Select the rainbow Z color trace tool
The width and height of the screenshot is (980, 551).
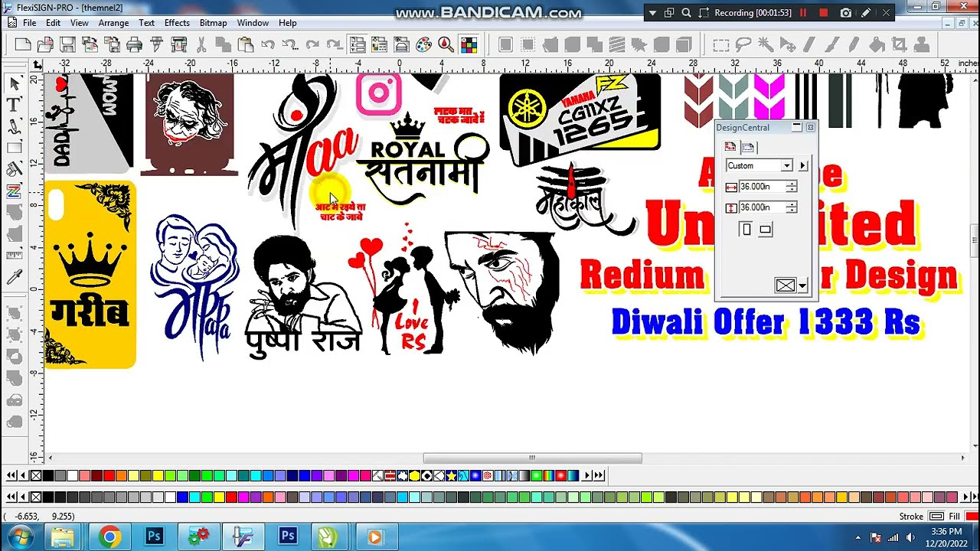[x=14, y=191]
